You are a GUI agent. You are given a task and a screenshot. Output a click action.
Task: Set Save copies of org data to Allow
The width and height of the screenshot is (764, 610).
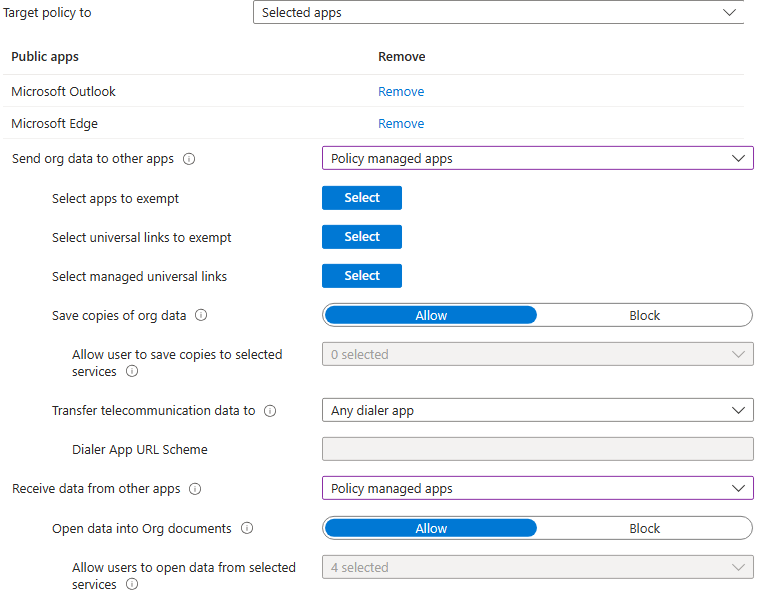(x=431, y=316)
